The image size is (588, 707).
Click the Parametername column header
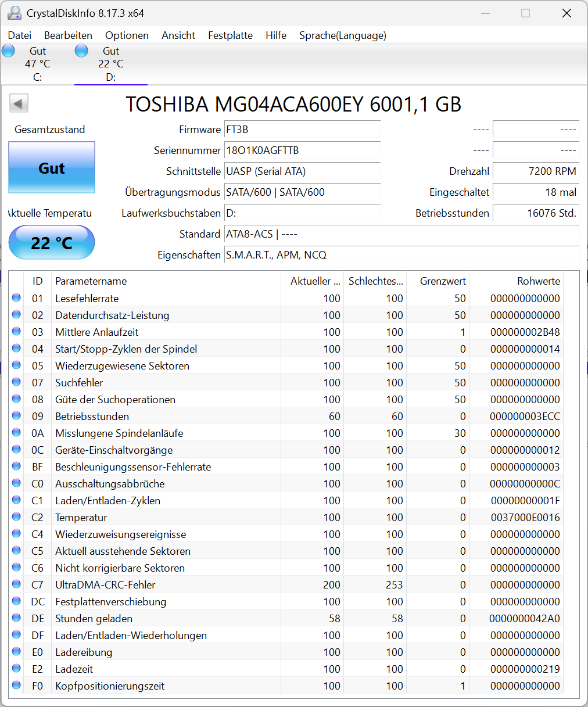click(91, 281)
